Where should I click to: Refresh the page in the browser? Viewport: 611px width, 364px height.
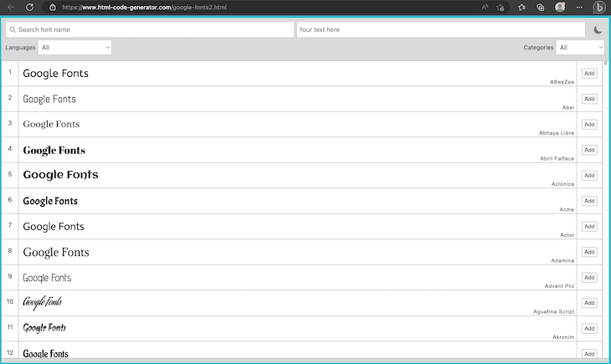(29, 7)
